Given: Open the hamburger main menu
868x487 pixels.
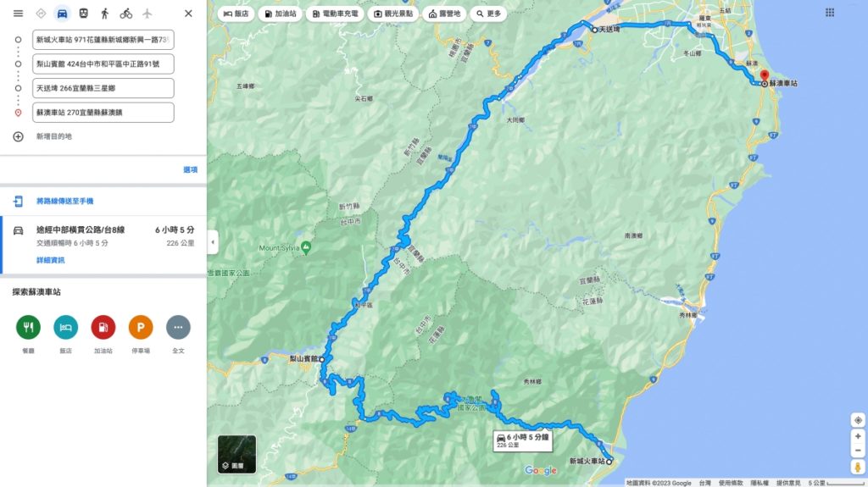Looking at the screenshot, I should 19,14.
